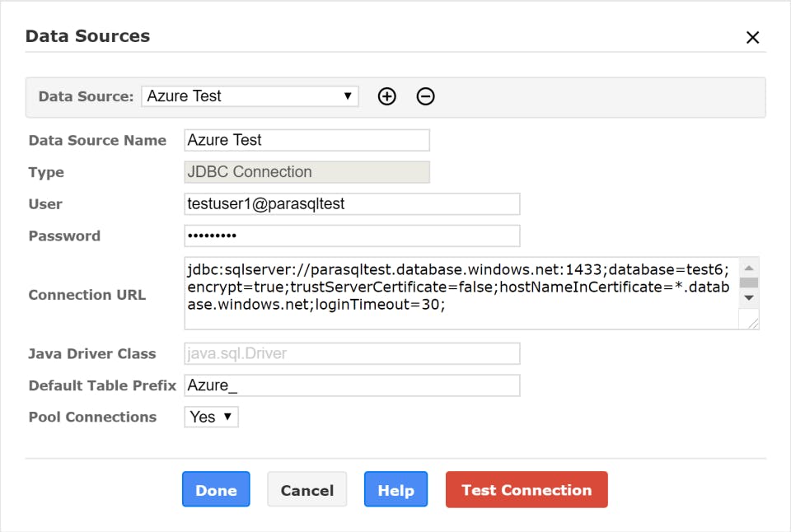Image resolution: width=791 pixels, height=532 pixels.
Task: Close the Data Sources dialog with X
Action: [x=751, y=37]
